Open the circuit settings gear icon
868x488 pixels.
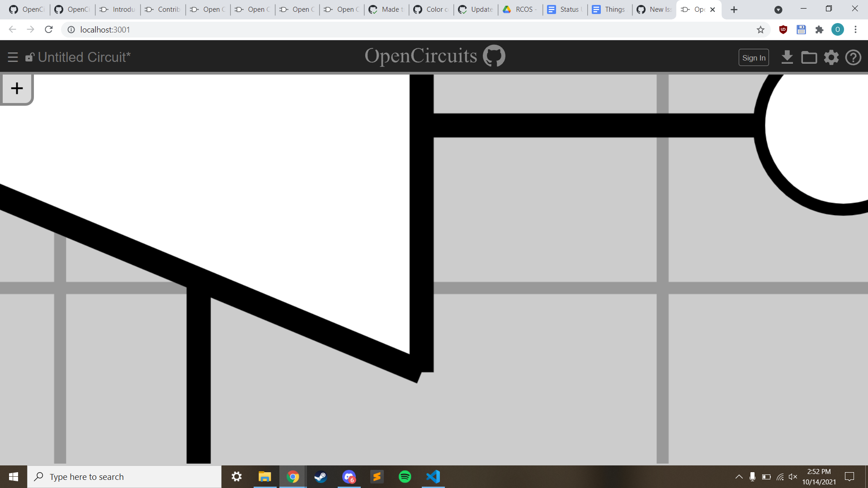click(x=831, y=57)
